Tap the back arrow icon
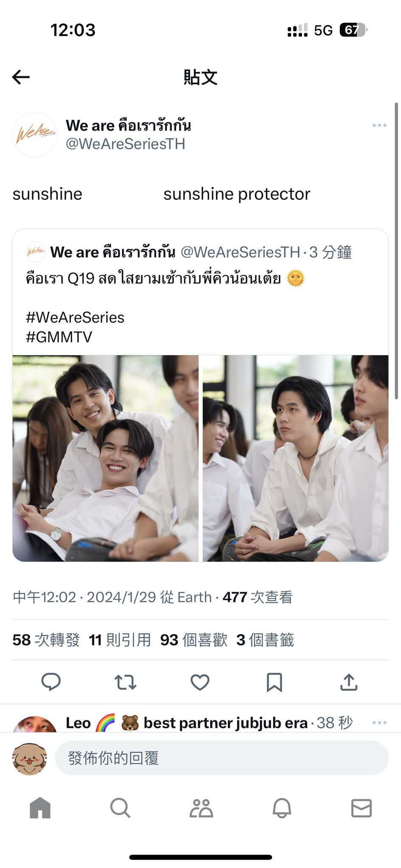Viewport: 401px width, 868px height. tap(21, 77)
